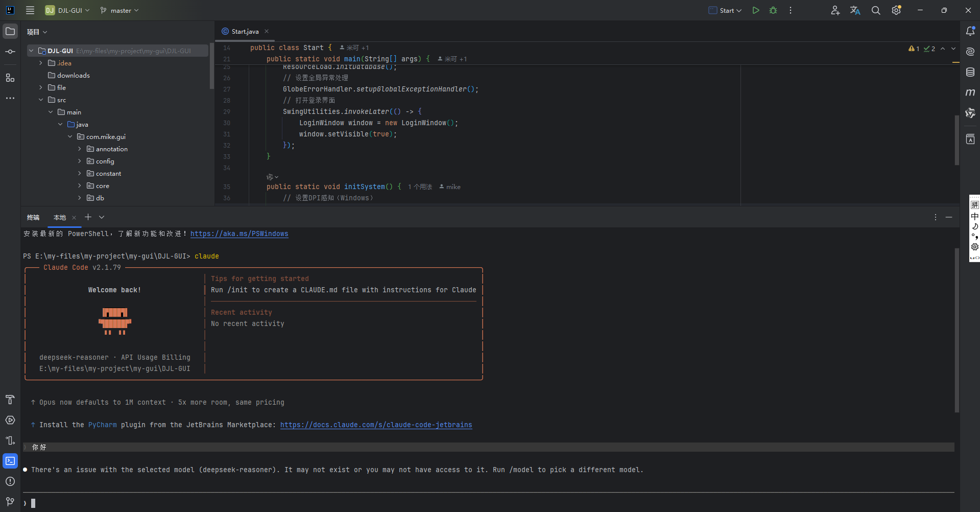The height and width of the screenshot is (512, 980).
Task: Hide the terminal panel
Action: click(x=949, y=217)
